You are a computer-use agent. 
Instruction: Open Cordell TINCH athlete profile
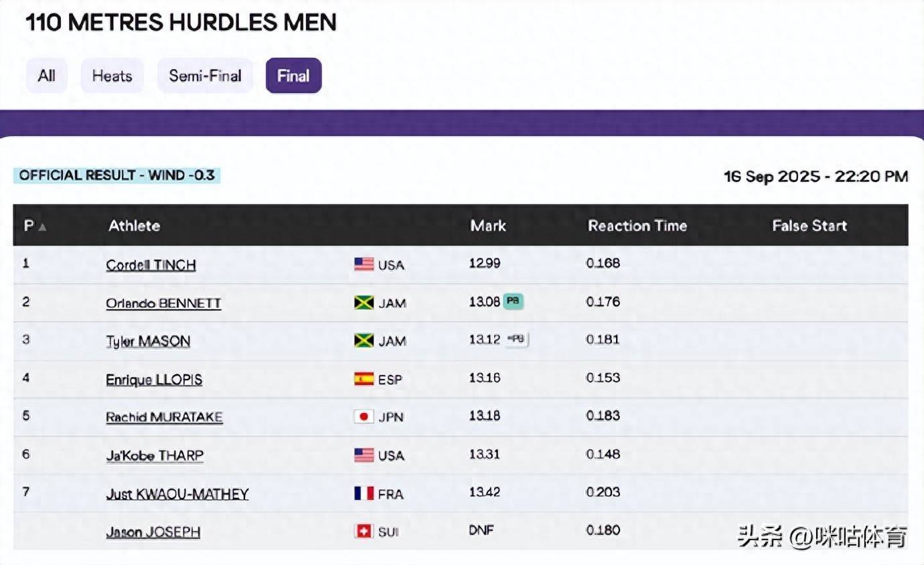point(151,265)
